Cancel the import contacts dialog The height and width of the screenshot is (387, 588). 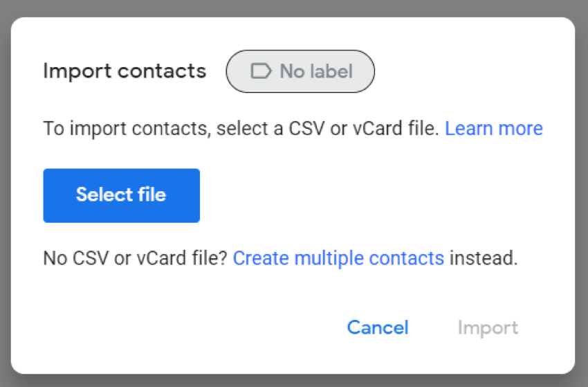coord(378,327)
